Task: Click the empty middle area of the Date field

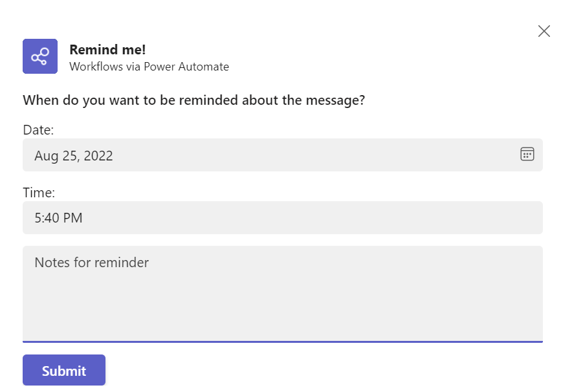Action: click(311, 155)
